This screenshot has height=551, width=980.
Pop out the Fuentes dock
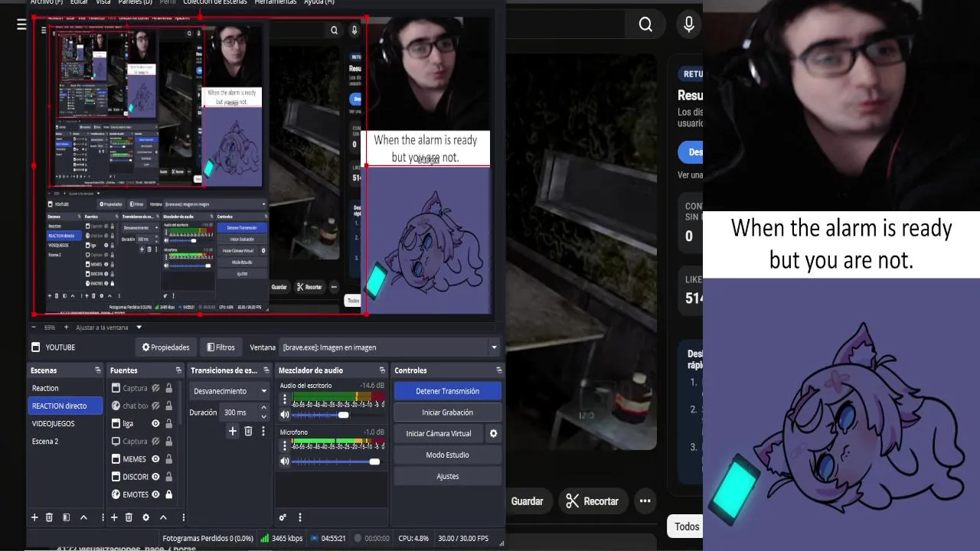pyautogui.click(x=178, y=370)
